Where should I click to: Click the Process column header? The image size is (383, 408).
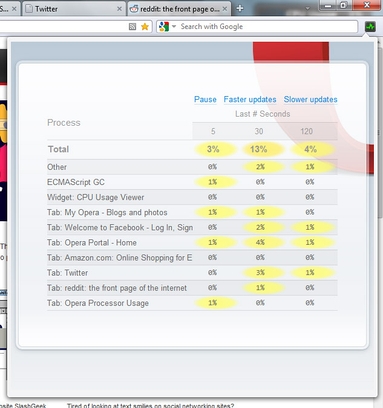click(64, 123)
